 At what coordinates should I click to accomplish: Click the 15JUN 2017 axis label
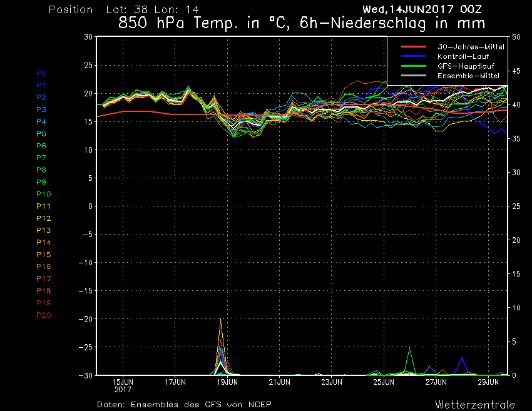(x=123, y=386)
